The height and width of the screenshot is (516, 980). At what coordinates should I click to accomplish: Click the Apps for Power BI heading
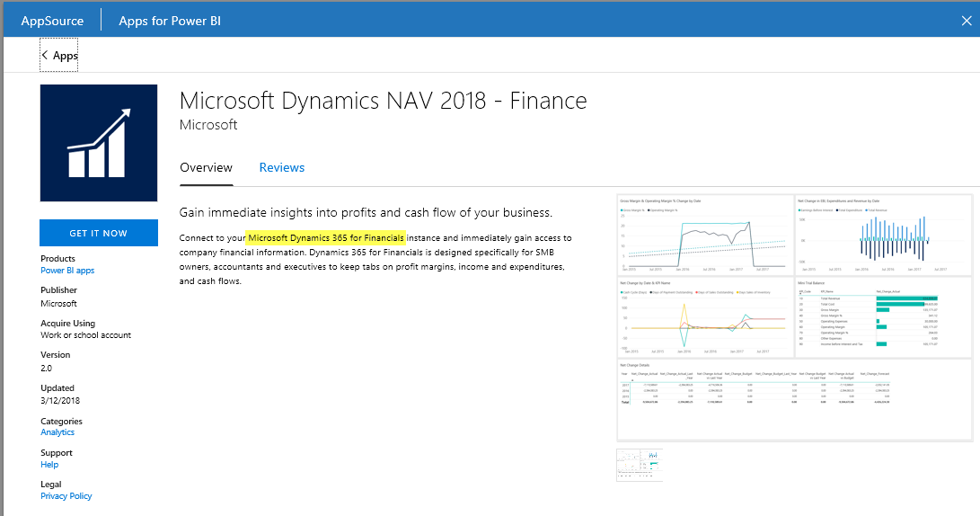pyautogui.click(x=170, y=21)
